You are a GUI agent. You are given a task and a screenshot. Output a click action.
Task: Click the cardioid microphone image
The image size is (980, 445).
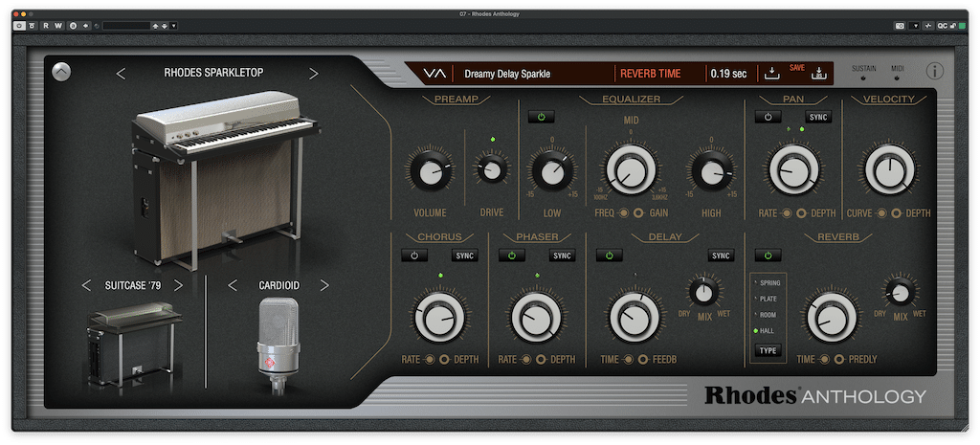tap(278, 345)
